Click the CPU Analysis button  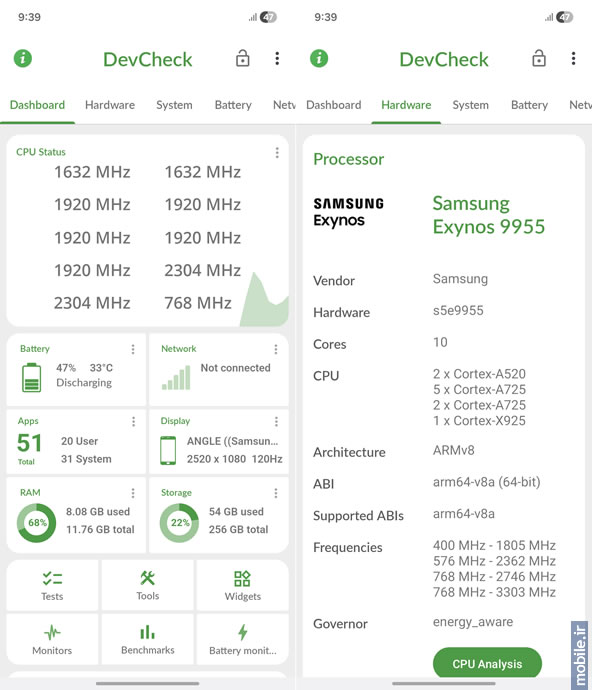[487, 663]
